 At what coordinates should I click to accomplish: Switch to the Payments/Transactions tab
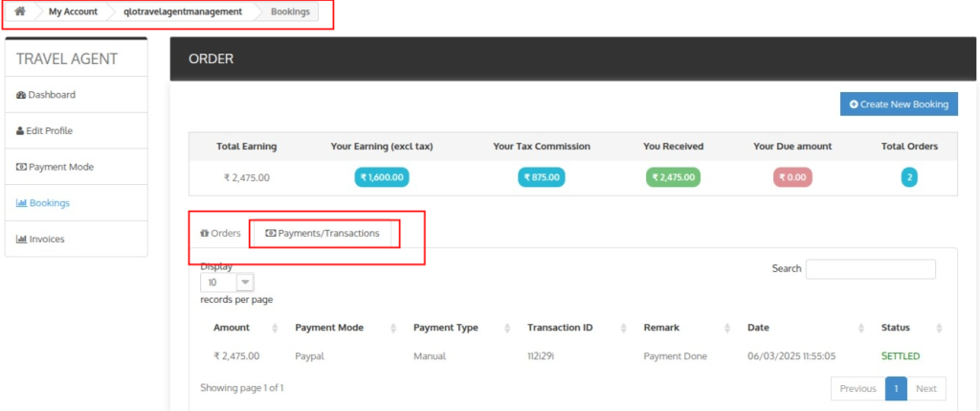(x=322, y=233)
